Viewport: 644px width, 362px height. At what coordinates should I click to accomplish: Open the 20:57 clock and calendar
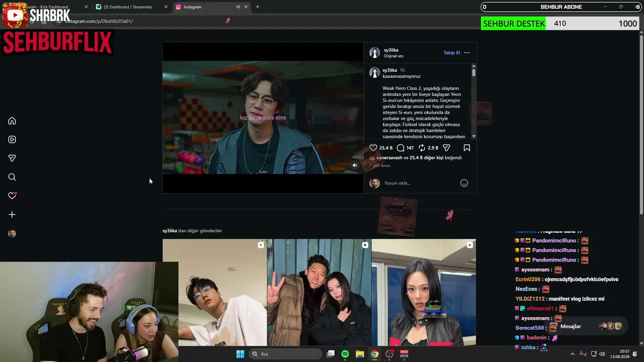coord(619,354)
